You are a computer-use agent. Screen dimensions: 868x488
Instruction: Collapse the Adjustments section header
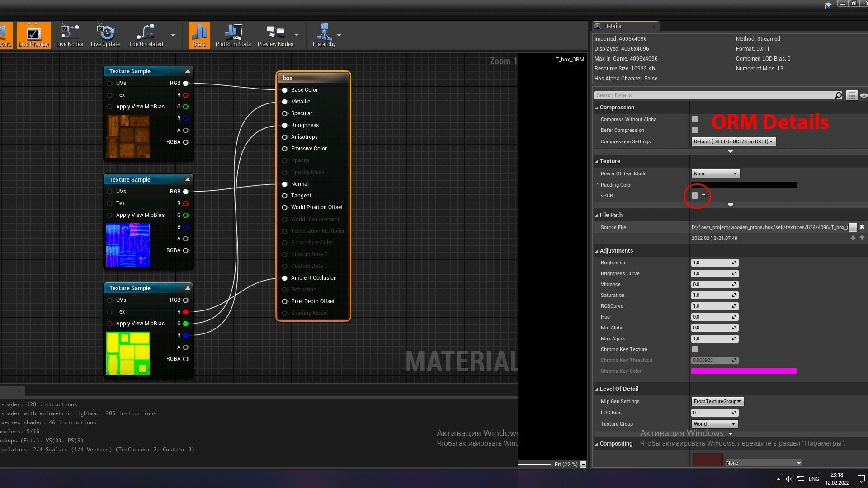[x=616, y=251]
